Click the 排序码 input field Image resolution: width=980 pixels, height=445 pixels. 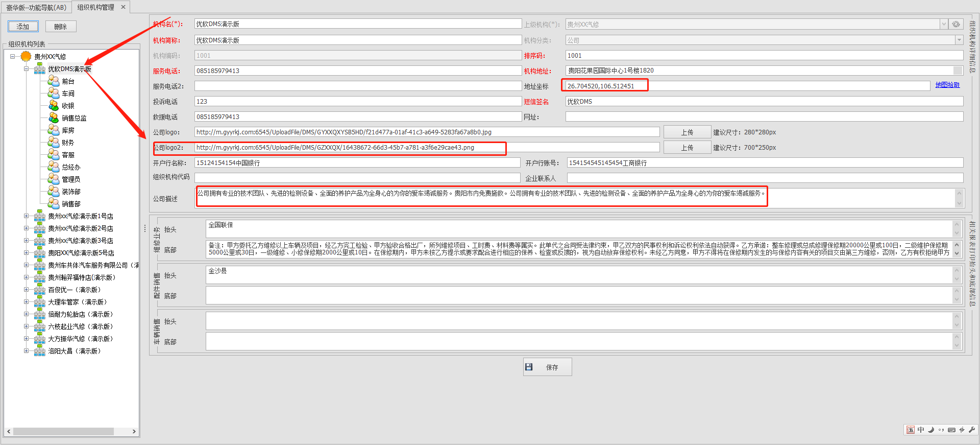(x=764, y=55)
